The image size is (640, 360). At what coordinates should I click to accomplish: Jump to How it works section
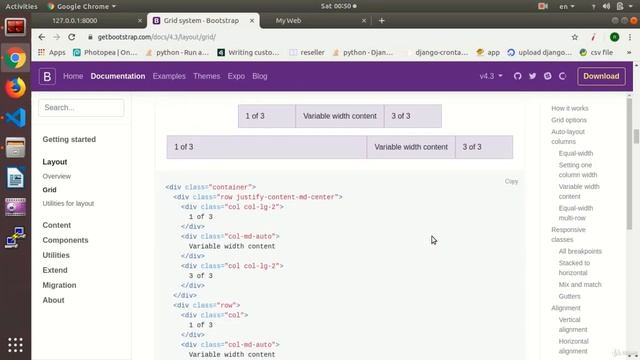pos(570,108)
